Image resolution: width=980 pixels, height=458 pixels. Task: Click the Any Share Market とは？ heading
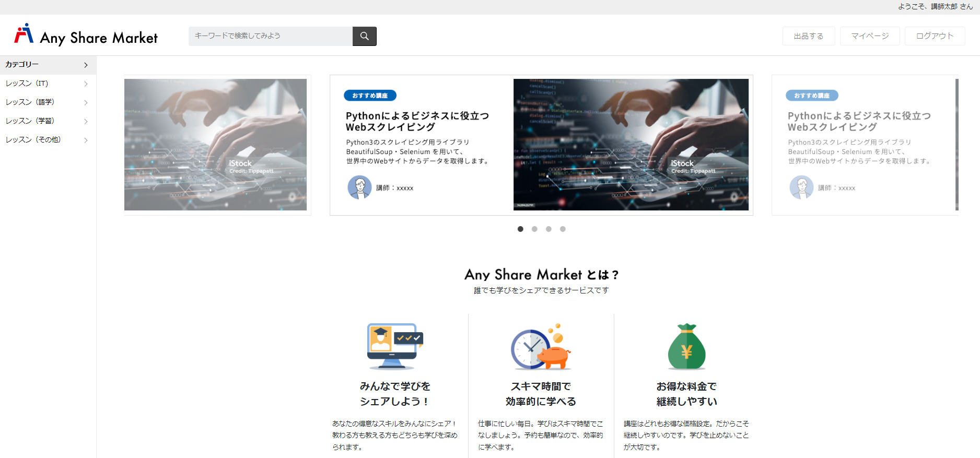541,275
